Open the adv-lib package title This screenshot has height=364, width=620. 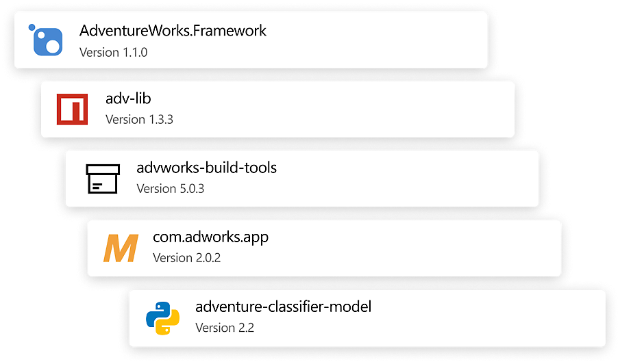point(128,100)
